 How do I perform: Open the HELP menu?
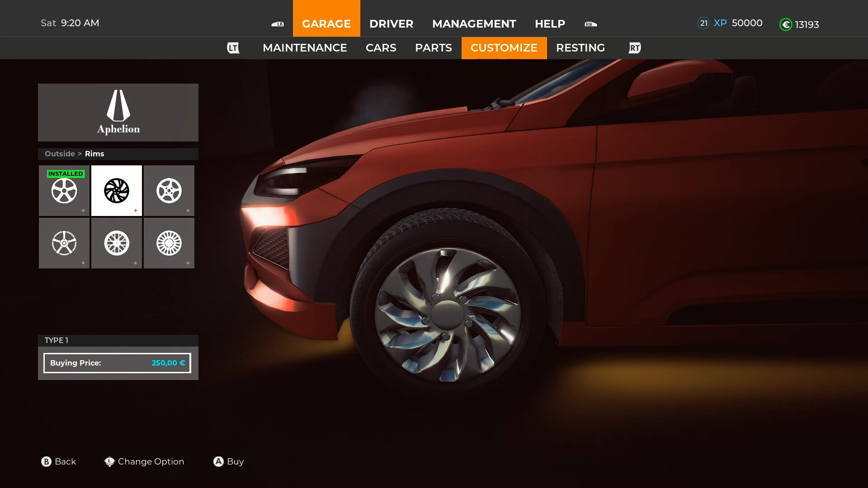(x=550, y=24)
